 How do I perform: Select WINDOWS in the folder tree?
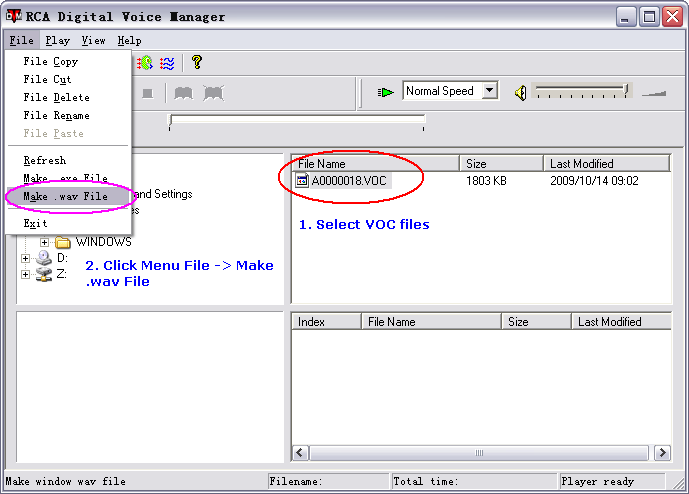click(x=103, y=242)
